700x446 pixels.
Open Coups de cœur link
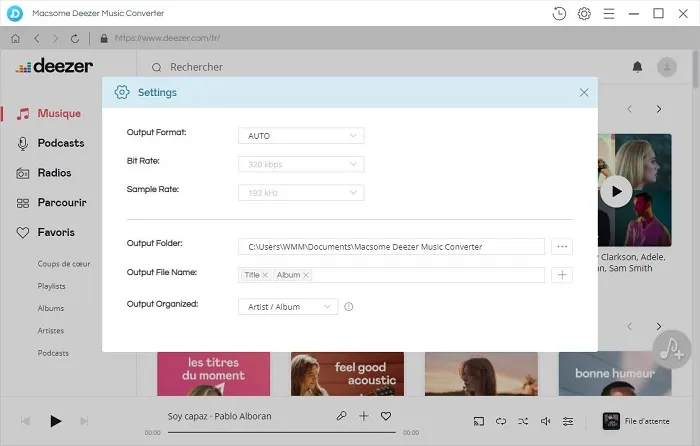point(64,264)
